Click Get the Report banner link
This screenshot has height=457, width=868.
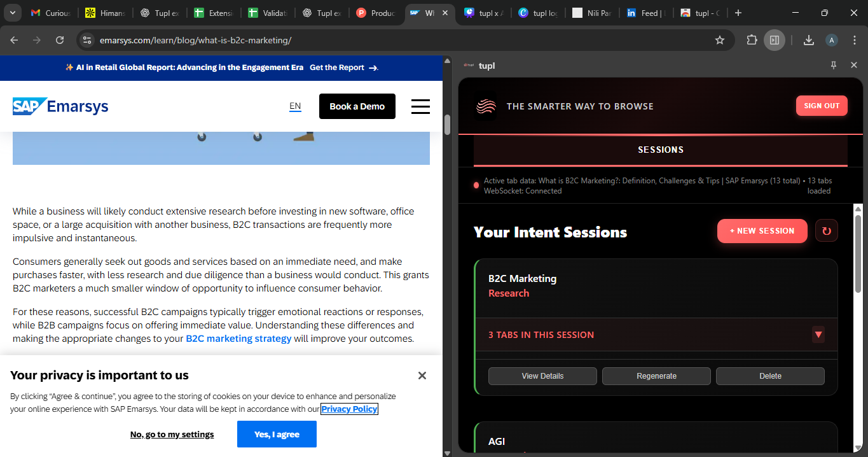pyautogui.click(x=343, y=67)
